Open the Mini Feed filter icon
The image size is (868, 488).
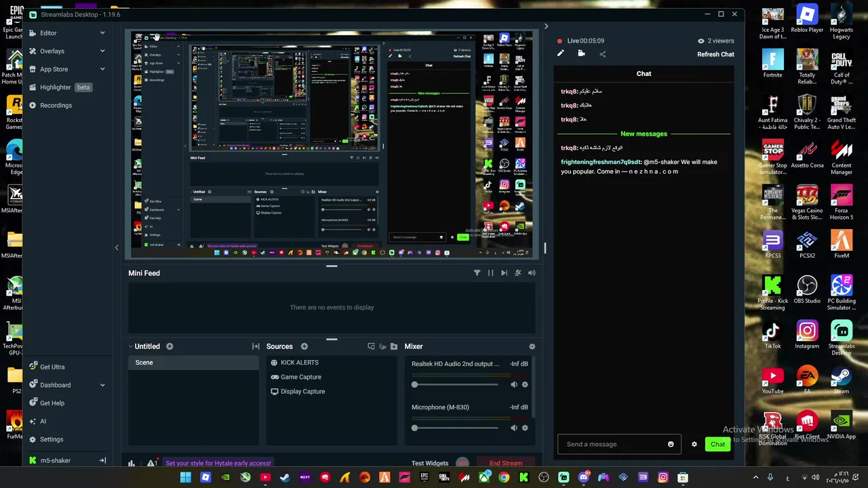(x=477, y=272)
